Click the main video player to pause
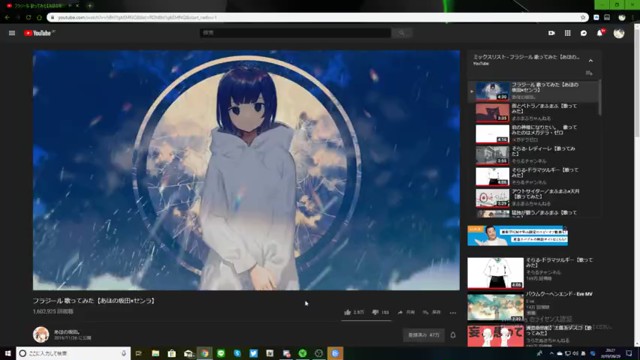Viewport: 640px width, 360px height. (x=246, y=170)
